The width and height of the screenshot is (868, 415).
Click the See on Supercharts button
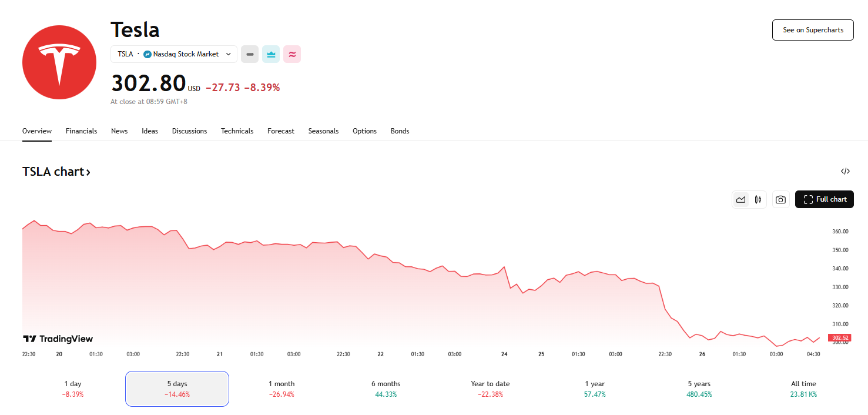812,30
